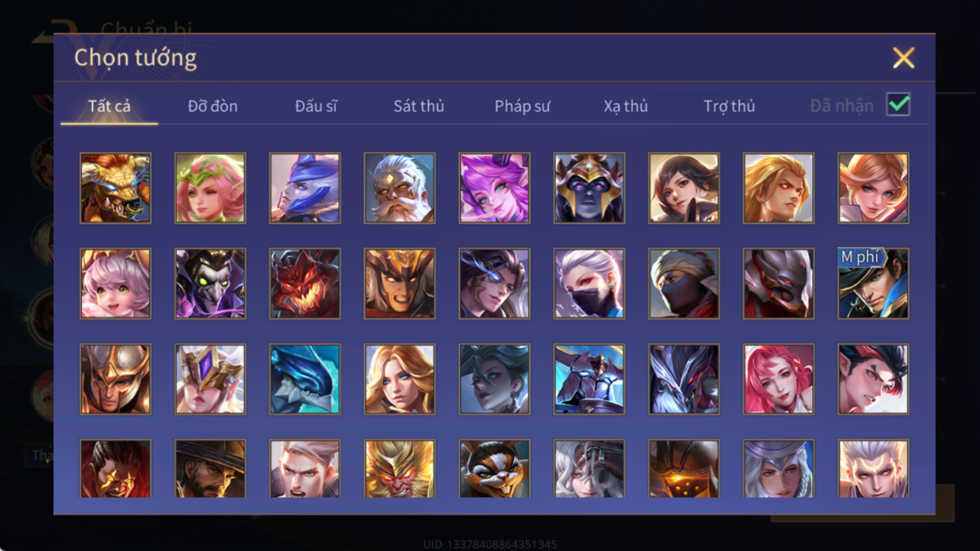
Task: Pick the white-bearded old man hero
Action: pyautogui.click(x=399, y=188)
